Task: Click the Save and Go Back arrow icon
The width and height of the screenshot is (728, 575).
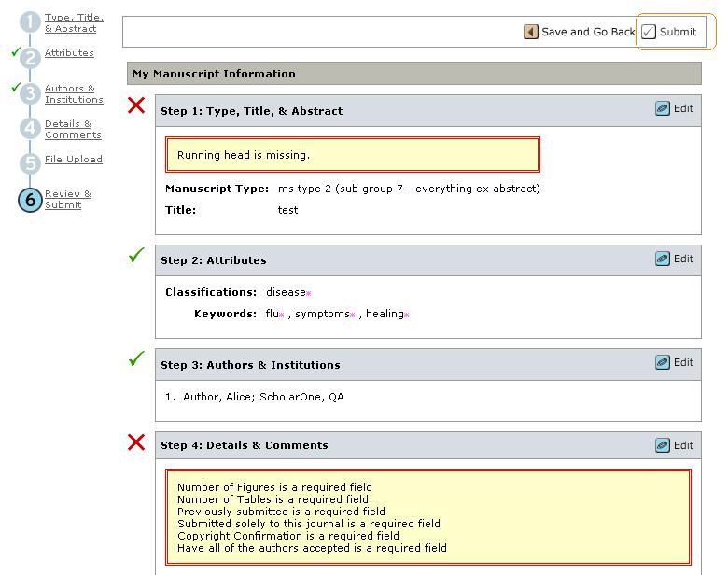Action: 531,32
